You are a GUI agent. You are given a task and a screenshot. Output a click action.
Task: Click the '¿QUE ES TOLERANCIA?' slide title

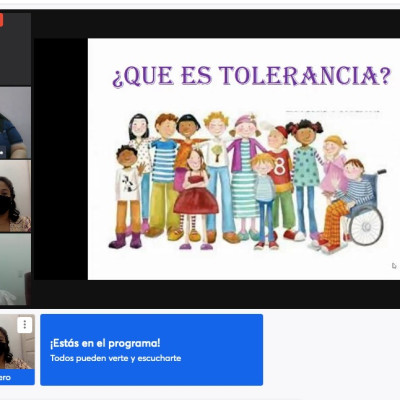251,76
